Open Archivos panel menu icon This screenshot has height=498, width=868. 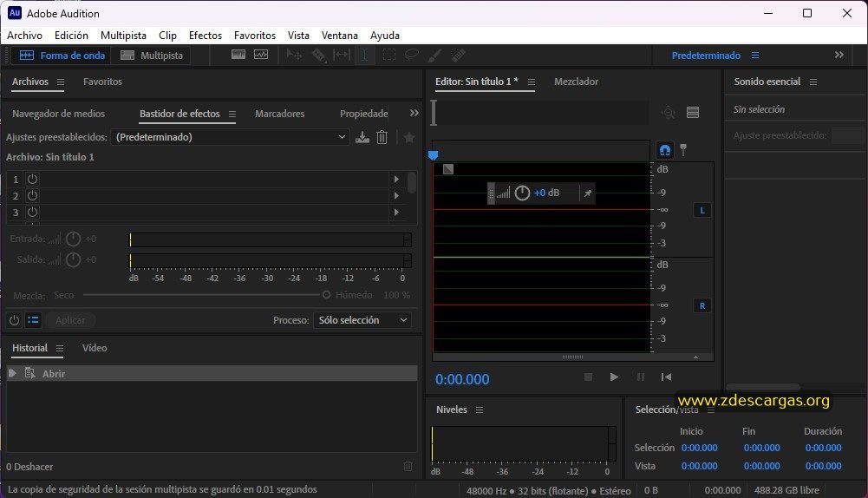[61, 82]
